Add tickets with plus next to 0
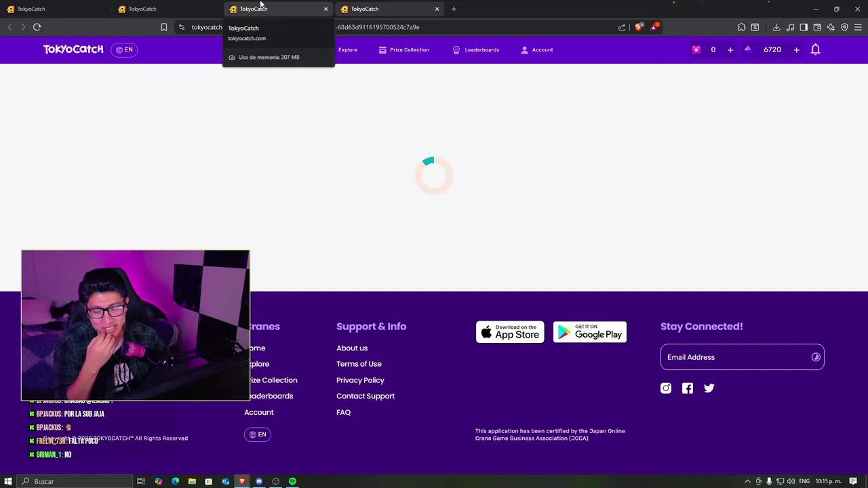Viewport: 868px width, 488px height. click(730, 49)
